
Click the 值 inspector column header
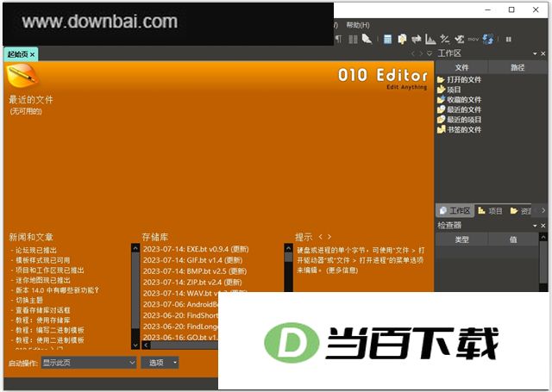tap(513, 240)
